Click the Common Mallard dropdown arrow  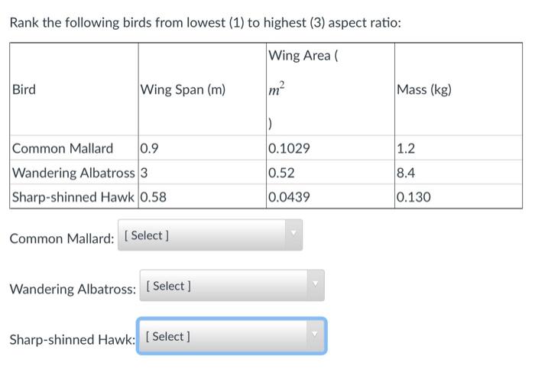[293, 234]
